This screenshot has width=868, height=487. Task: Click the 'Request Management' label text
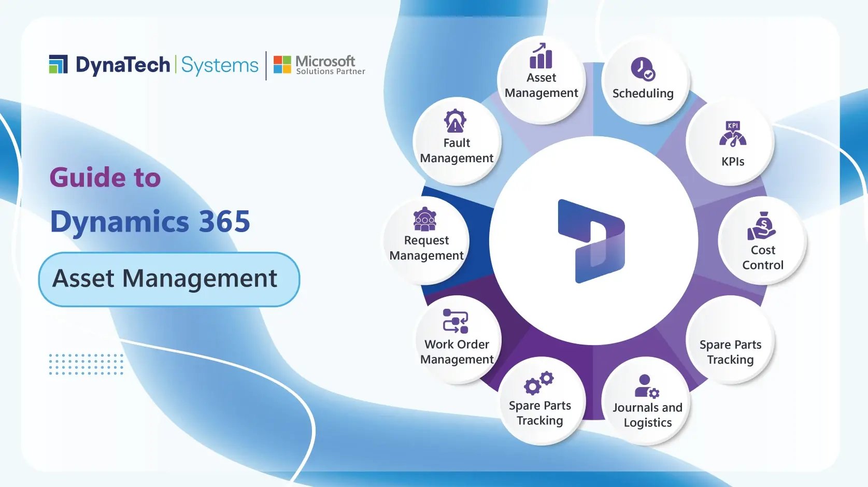(426, 248)
